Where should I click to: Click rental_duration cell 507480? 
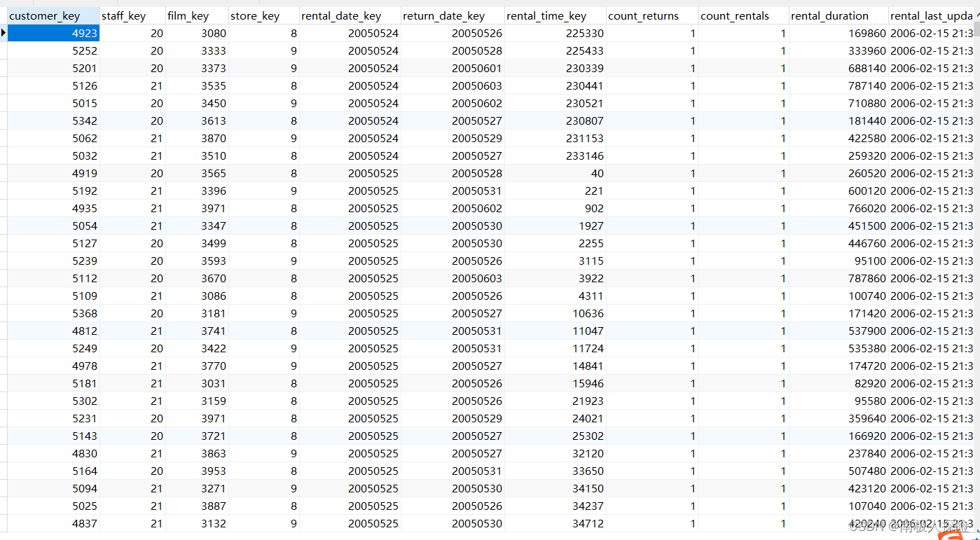pyautogui.click(x=838, y=471)
